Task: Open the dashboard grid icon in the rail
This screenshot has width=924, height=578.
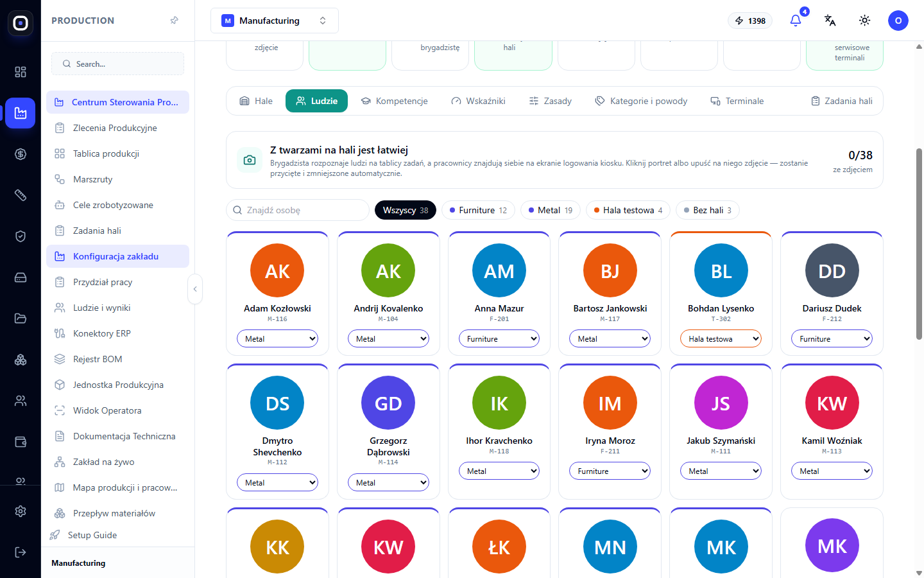Action: (21, 72)
